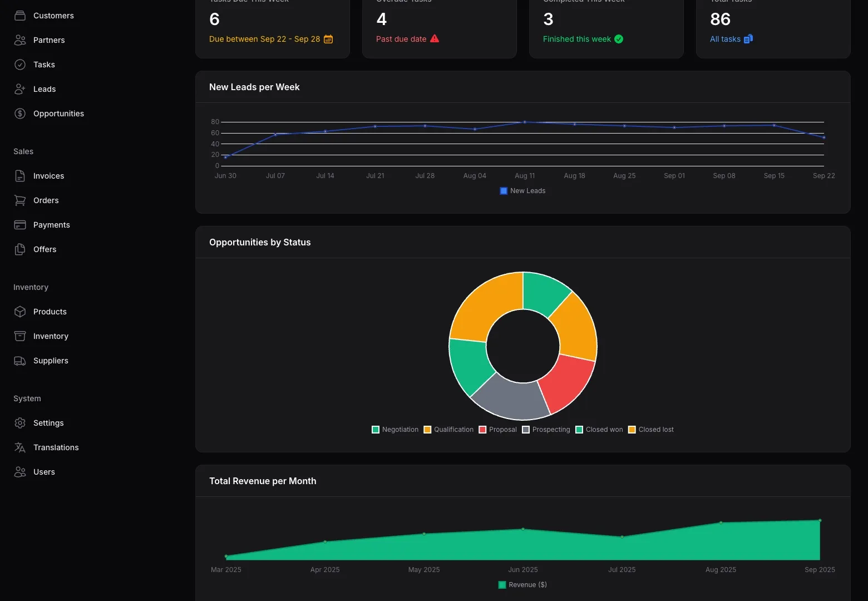Toggle the Revenue ($) legend entry
Viewport: 868px width, 601px height.
(x=521, y=584)
